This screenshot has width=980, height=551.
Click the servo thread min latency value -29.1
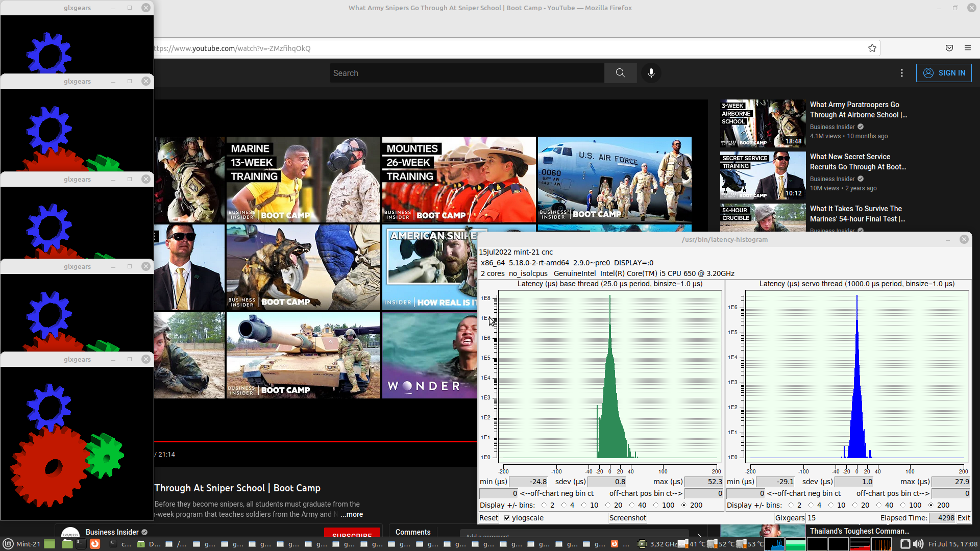[x=775, y=482]
